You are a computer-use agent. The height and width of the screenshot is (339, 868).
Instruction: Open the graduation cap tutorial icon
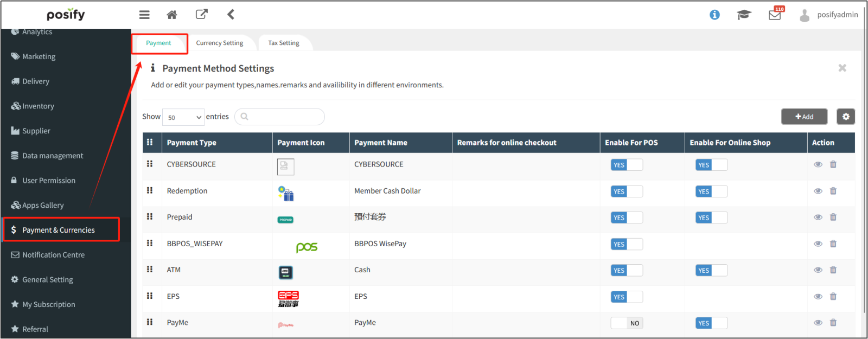click(744, 15)
